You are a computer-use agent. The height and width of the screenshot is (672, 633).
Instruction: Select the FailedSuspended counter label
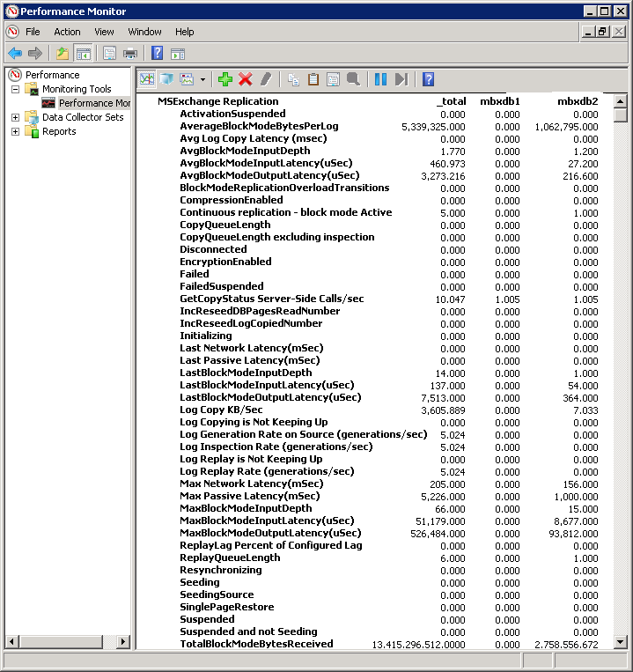click(222, 287)
